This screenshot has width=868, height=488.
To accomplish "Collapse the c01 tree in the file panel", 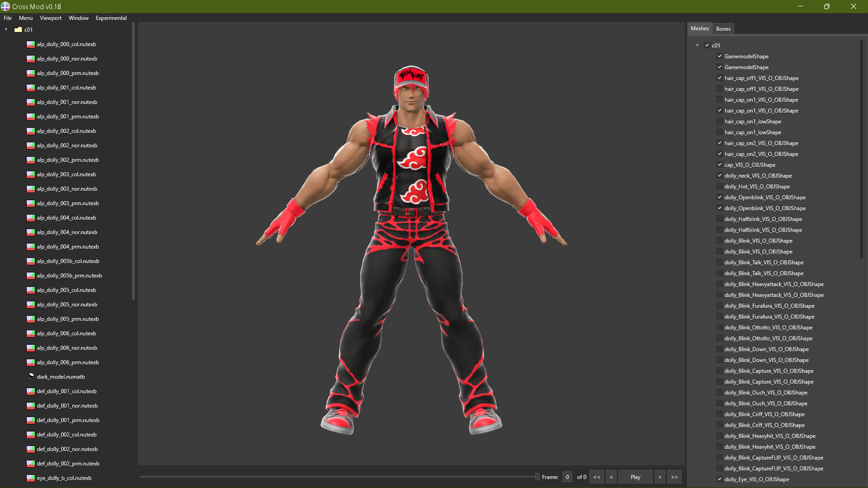I will (5, 29).
